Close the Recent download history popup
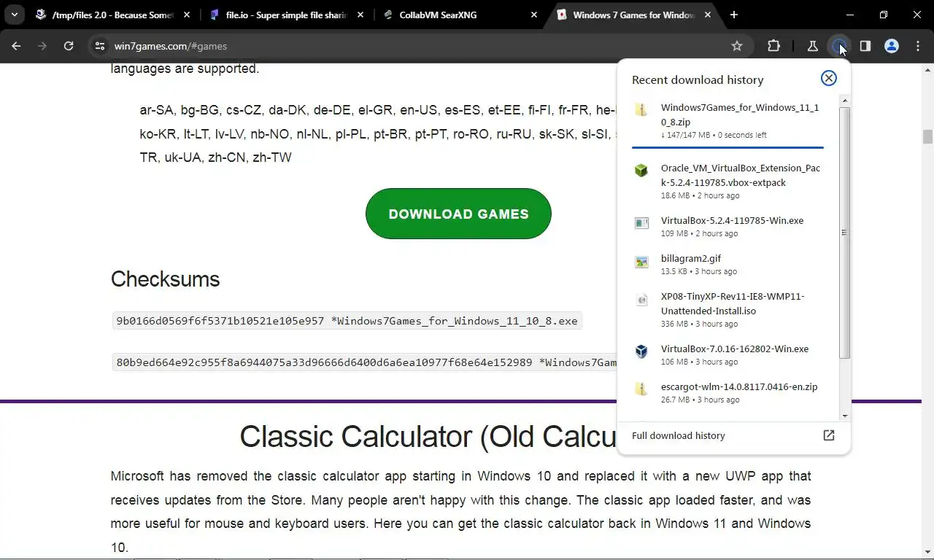The width and height of the screenshot is (934, 560). pyautogui.click(x=828, y=78)
